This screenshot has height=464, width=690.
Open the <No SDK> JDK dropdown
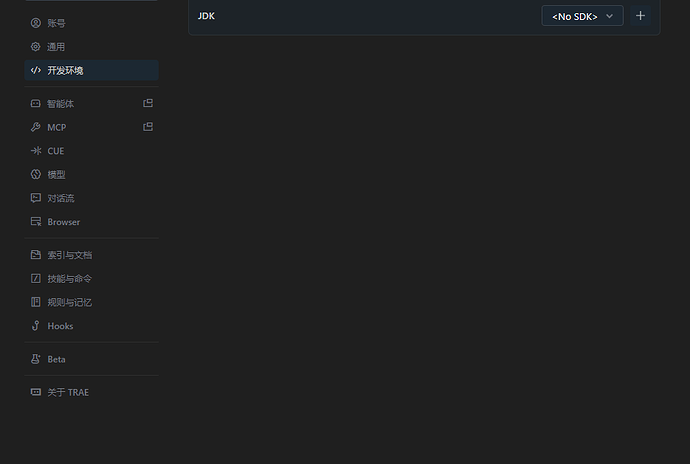coord(582,16)
